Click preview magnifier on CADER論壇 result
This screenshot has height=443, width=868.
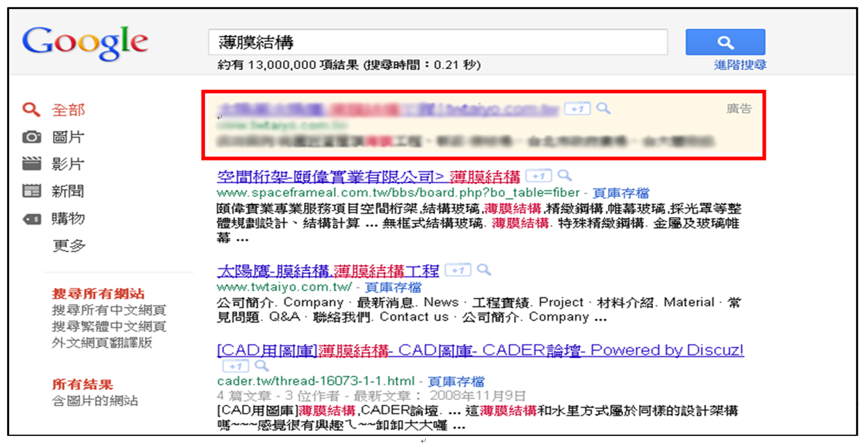point(262,366)
